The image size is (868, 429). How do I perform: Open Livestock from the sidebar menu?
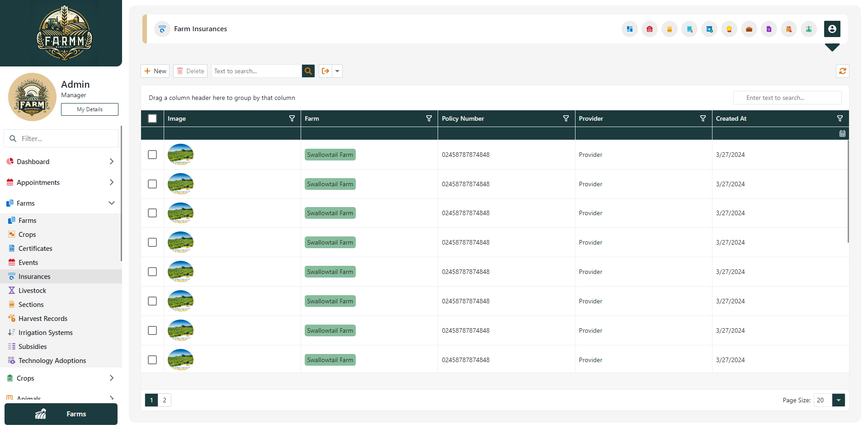[x=32, y=290]
